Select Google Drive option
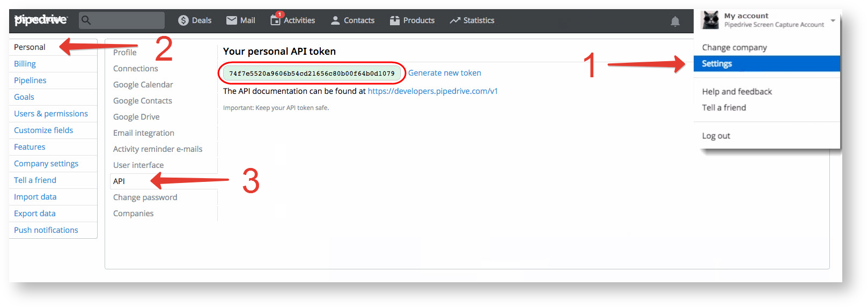This screenshot has height=308, width=868. (136, 117)
